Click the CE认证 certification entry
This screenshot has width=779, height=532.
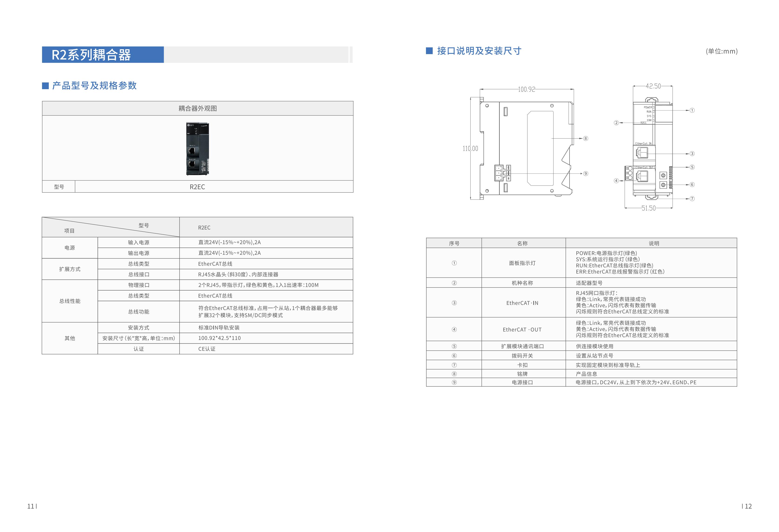pos(206,349)
